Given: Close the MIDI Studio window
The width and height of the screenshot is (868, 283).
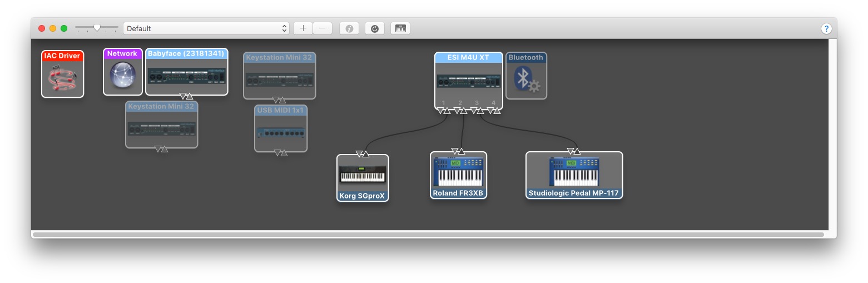Looking at the screenshot, I should click(x=42, y=28).
